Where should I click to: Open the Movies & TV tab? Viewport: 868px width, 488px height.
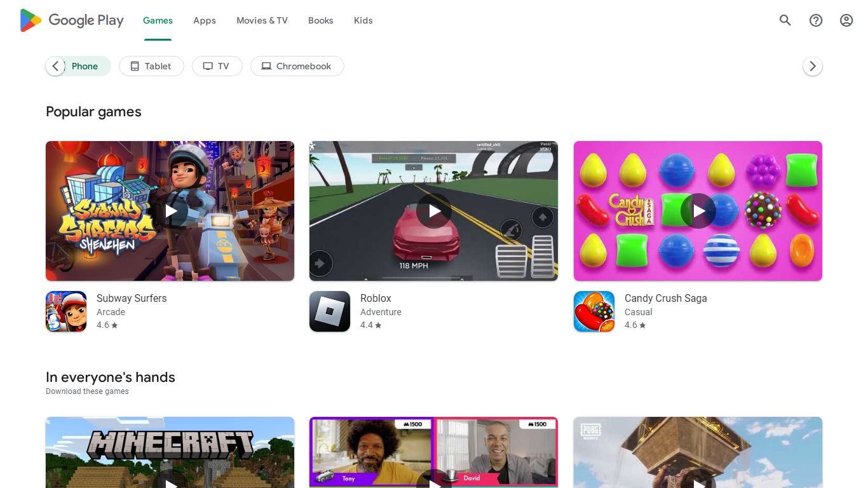262,20
